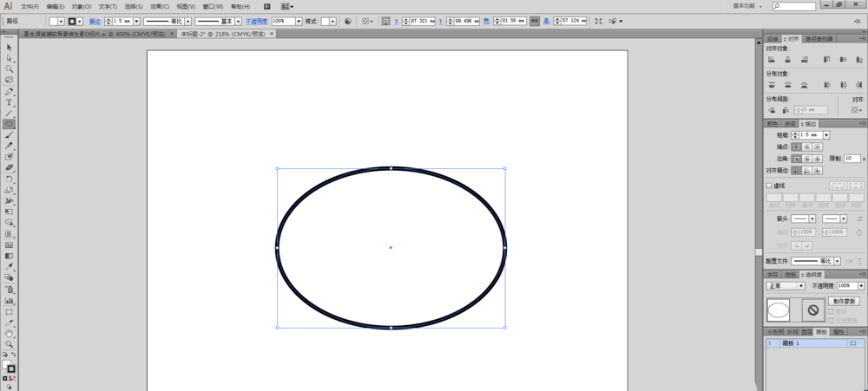Open the stroke weight dropdown in control bar

pos(135,20)
